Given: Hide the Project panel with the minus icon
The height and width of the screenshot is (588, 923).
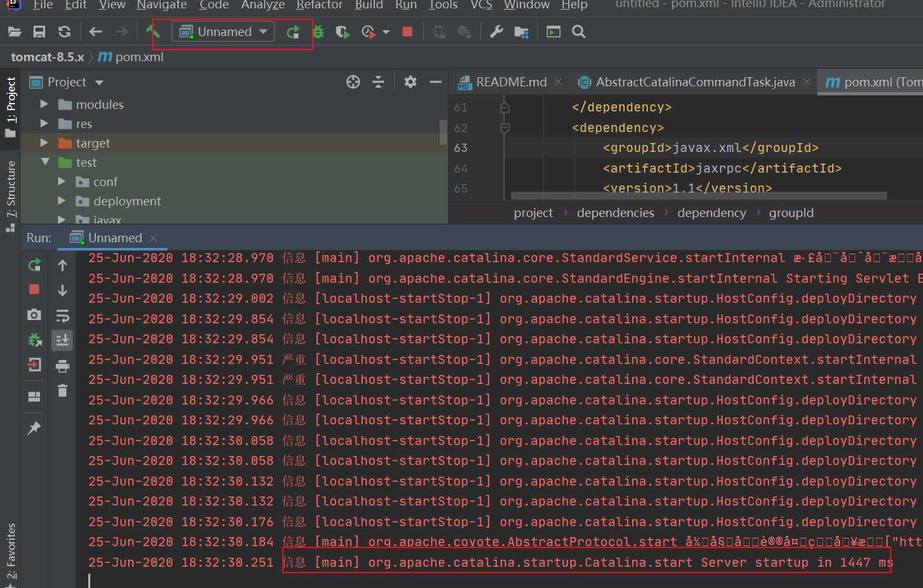Looking at the screenshot, I should point(436,82).
